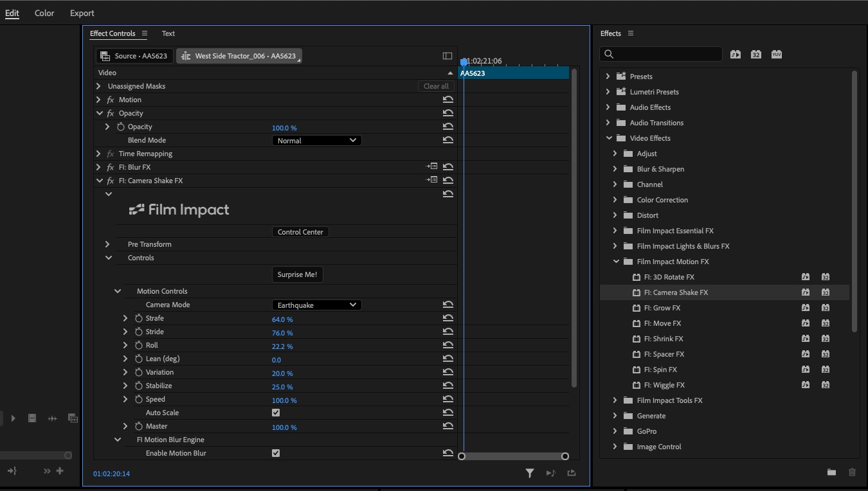Image resolution: width=868 pixels, height=491 pixels.
Task: Open the Film Impact Control Center
Action: click(x=300, y=232)
